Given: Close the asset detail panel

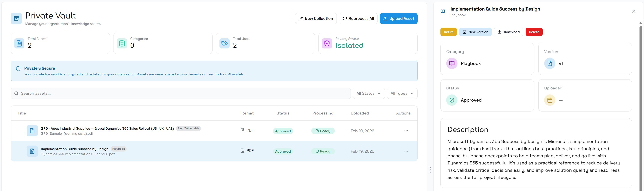Looking at the screenshot, I should click(634, 11).
